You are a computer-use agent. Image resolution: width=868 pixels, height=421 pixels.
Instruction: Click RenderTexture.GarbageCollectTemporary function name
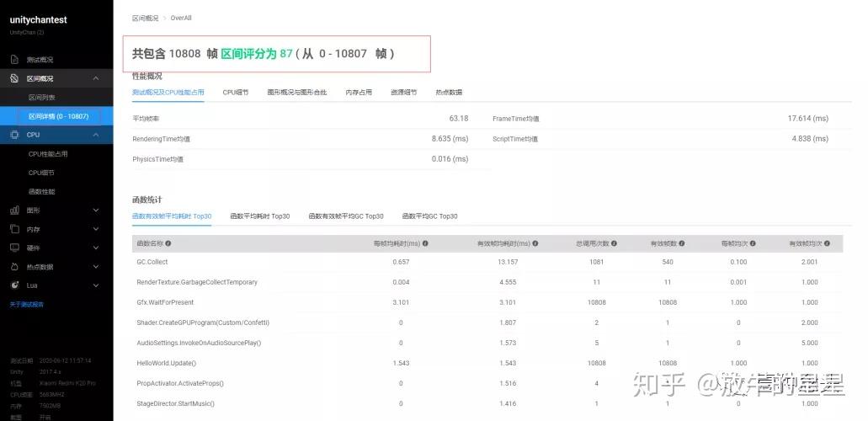click(197, 283)
